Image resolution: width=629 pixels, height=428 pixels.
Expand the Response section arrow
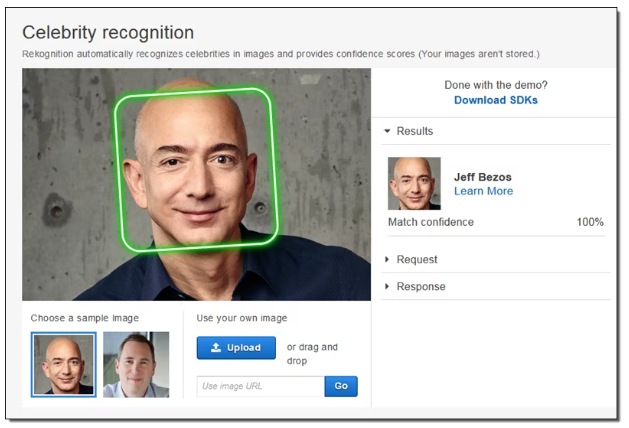pos(387,286)
